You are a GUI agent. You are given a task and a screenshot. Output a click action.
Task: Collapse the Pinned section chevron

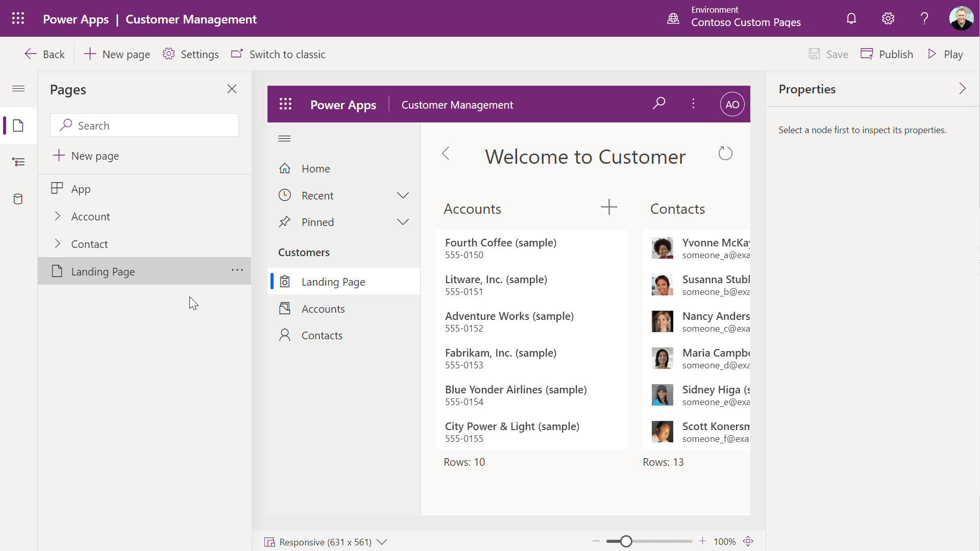pos(403,221)
